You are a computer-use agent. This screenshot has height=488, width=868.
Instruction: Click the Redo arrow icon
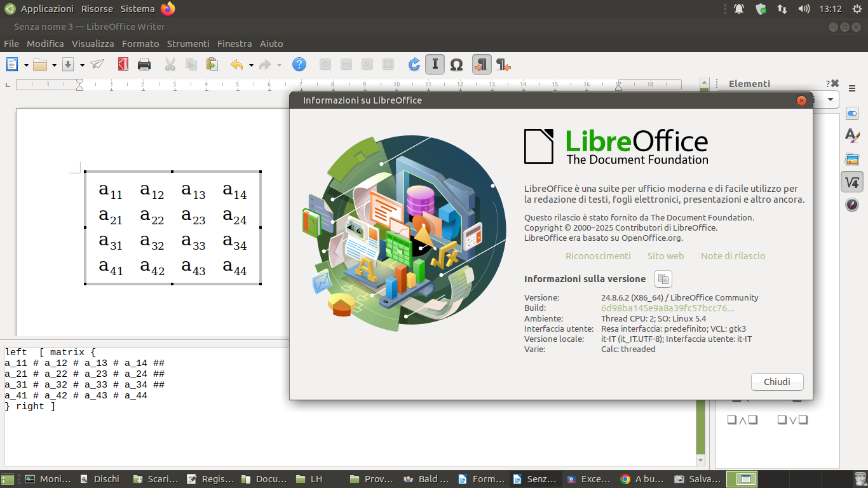(x=265, y=64)
